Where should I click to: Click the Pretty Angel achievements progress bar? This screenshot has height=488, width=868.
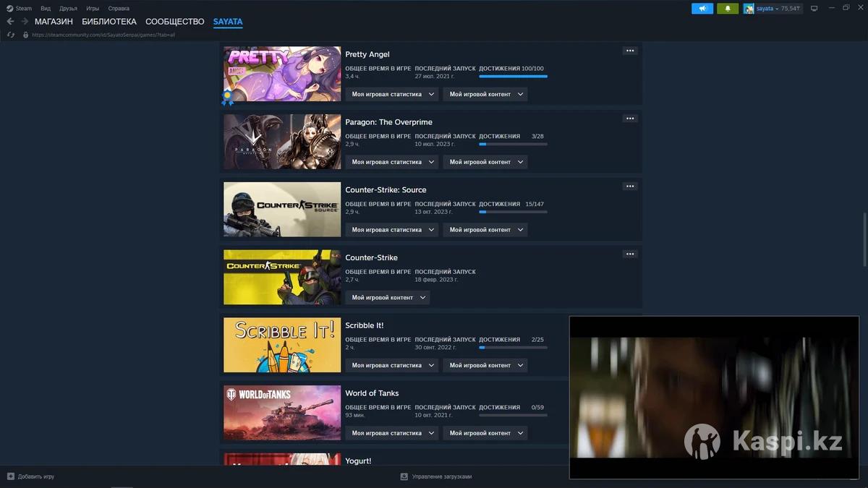tap(513, 76)
